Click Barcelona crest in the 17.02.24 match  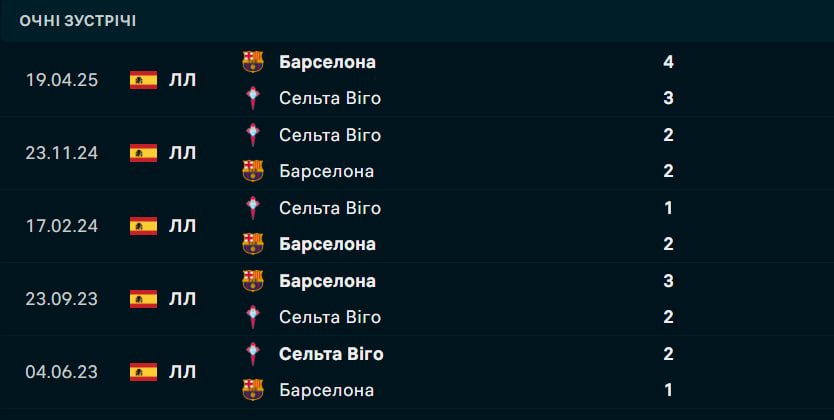point(253,244)
